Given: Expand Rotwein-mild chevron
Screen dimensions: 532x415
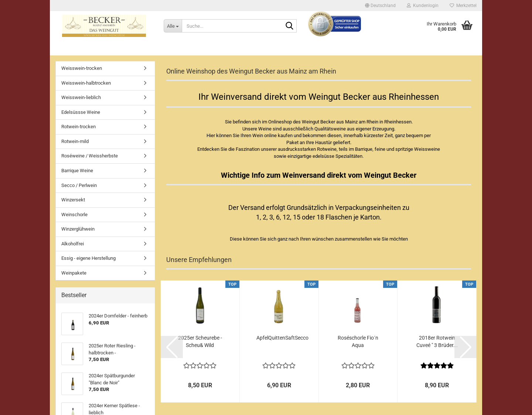Looking at the screenshot, I should tap(145, 142).
